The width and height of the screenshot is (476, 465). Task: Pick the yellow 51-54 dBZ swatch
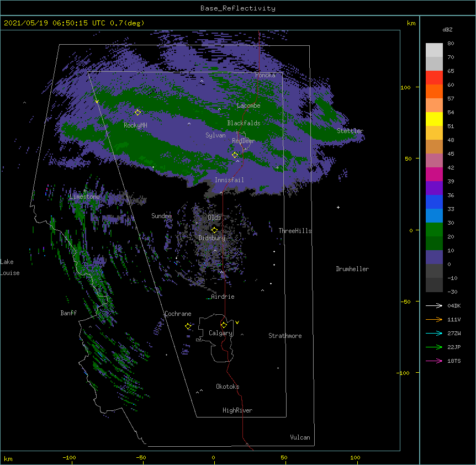click(x=434, y=119)
